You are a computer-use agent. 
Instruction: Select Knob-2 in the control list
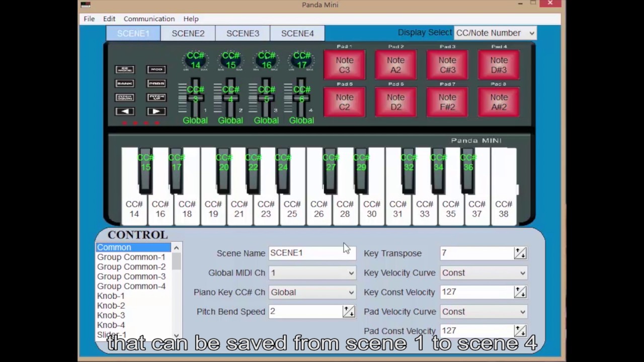tap(133, 306)
